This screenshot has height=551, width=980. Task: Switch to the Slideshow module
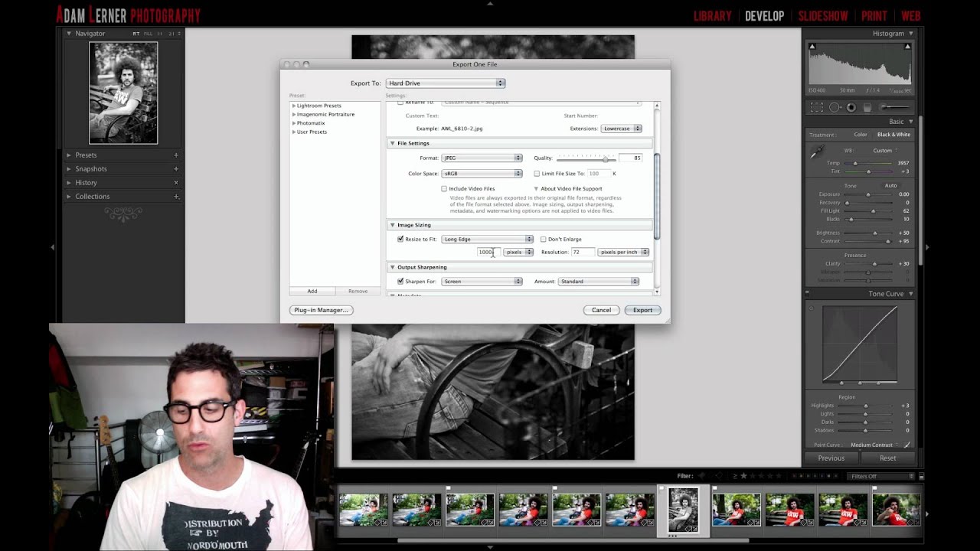click(823, 15)
